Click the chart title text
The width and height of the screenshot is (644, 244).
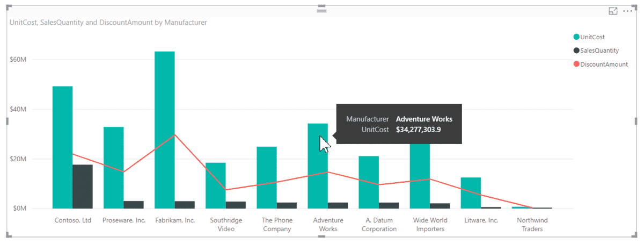108,23
